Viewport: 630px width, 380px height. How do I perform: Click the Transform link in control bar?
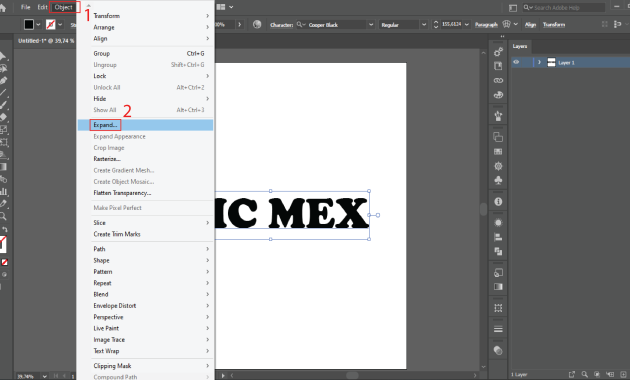point(554,25)
